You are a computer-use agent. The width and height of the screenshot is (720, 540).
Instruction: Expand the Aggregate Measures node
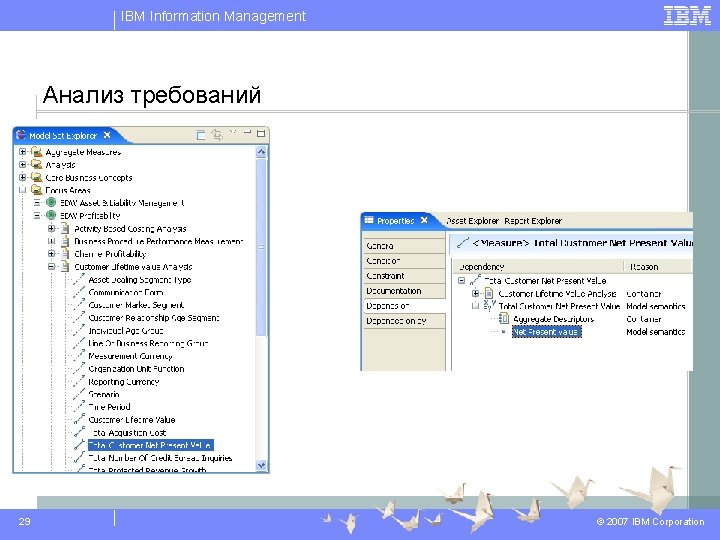tap(22, 152)
